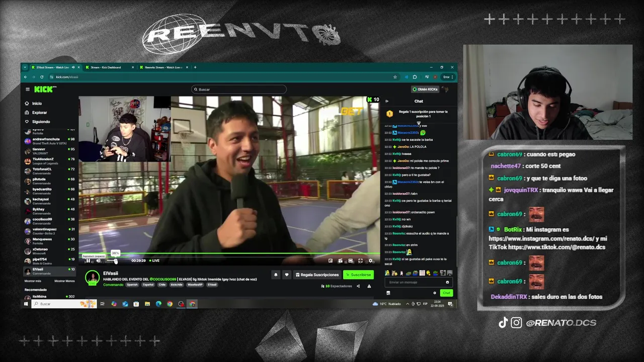Enable mini player mode icon
Screen dimensions: 644x362
331,260
